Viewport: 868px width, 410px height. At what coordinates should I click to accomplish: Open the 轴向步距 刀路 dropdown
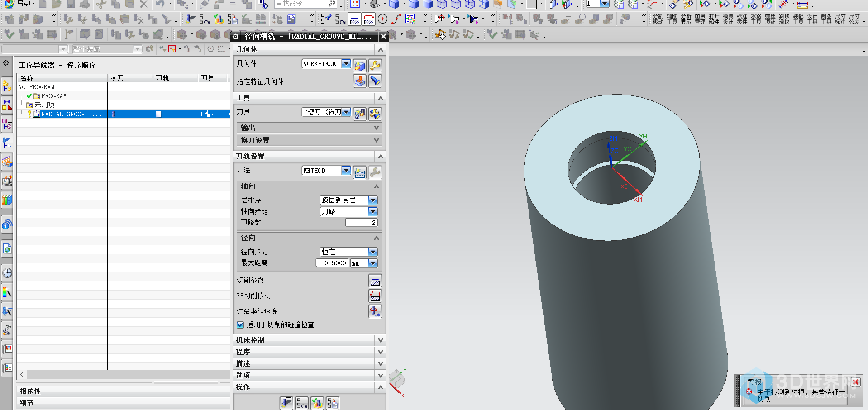(373, 211)
